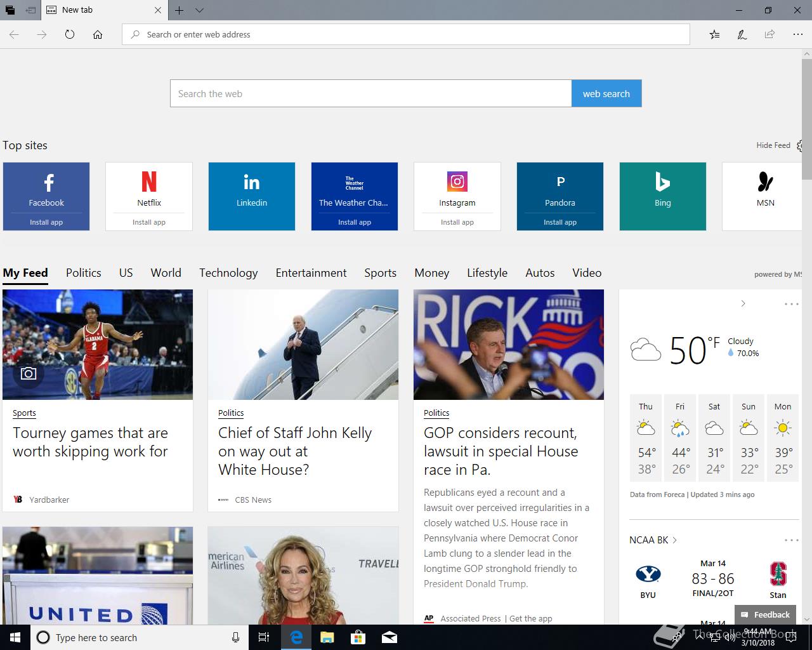Viewport: 812px width, 650px height.
Task: Switch to the Entertainment tab
Action: pos(311,273)
